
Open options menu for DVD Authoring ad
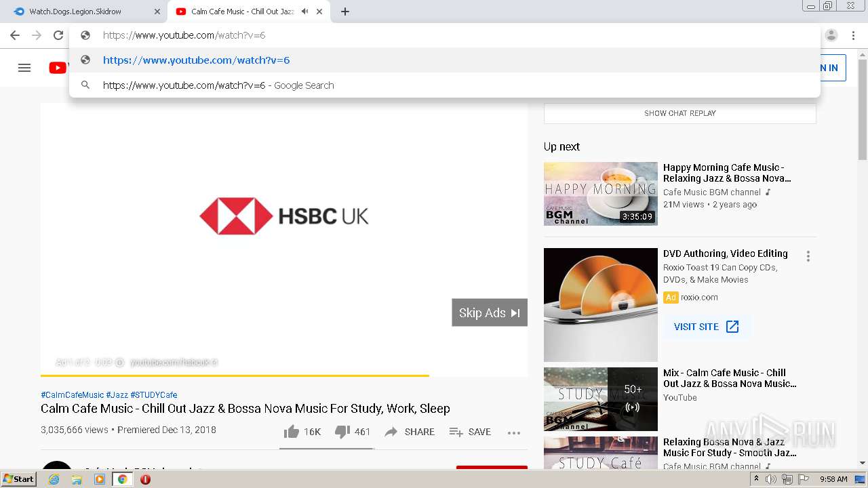808,256
